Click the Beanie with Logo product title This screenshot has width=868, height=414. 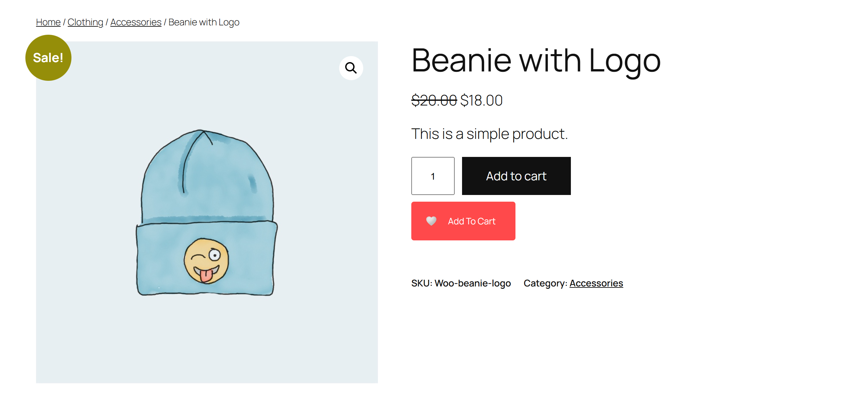tap(536, 60)
